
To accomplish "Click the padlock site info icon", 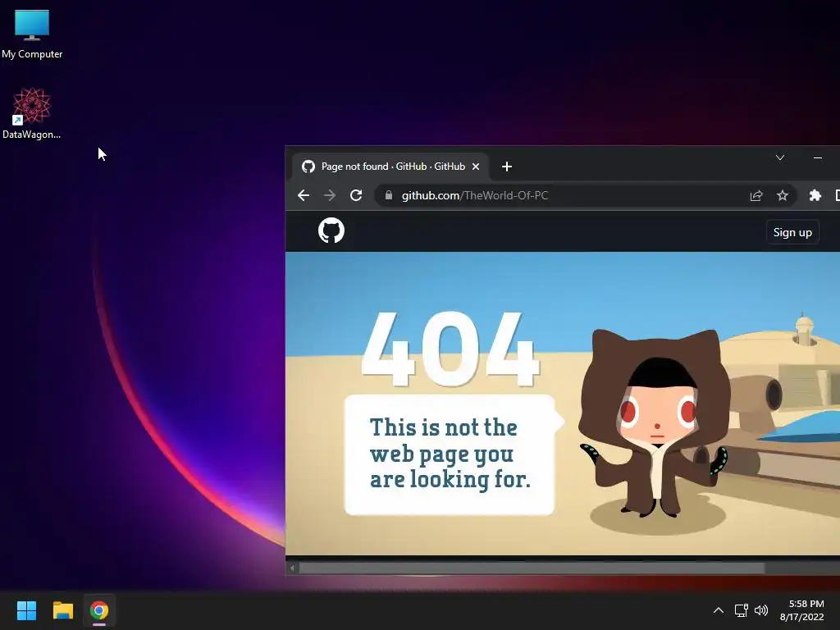I will tap(389, 195).
